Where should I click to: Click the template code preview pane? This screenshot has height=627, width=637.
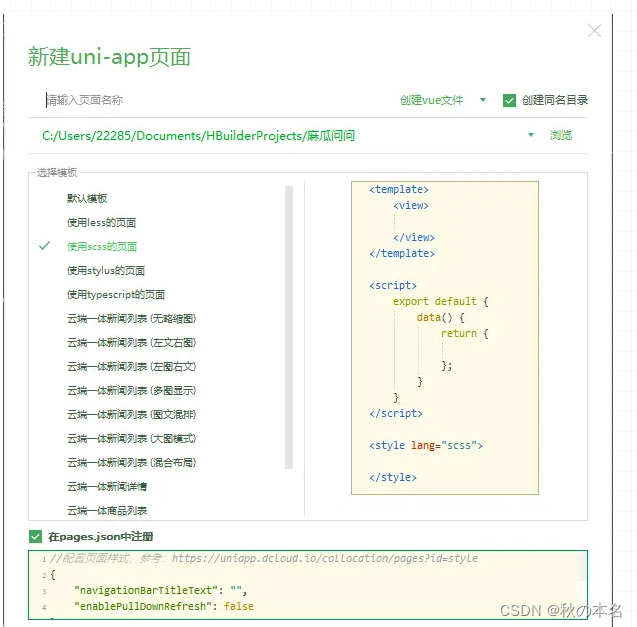(445, 338)
